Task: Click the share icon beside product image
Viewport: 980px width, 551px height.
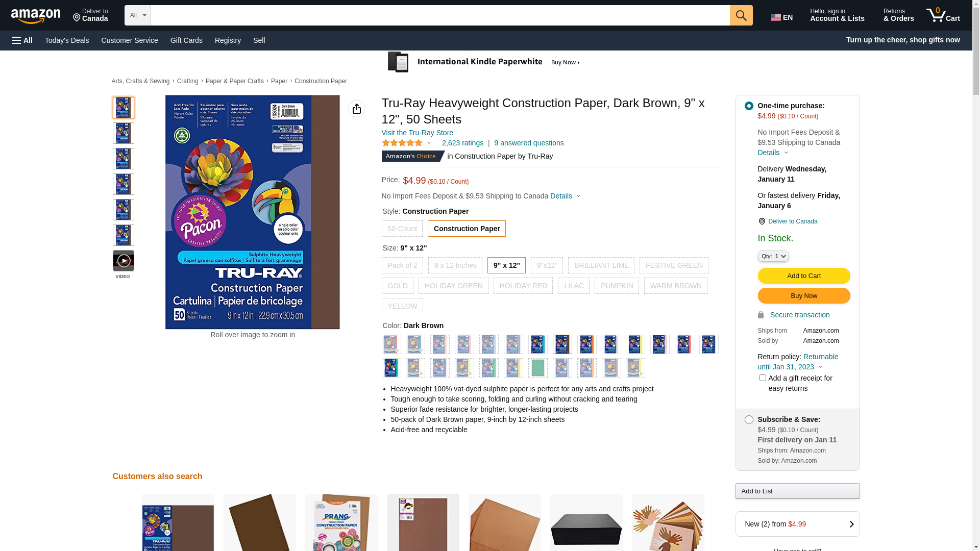Action: click(357, 109)
